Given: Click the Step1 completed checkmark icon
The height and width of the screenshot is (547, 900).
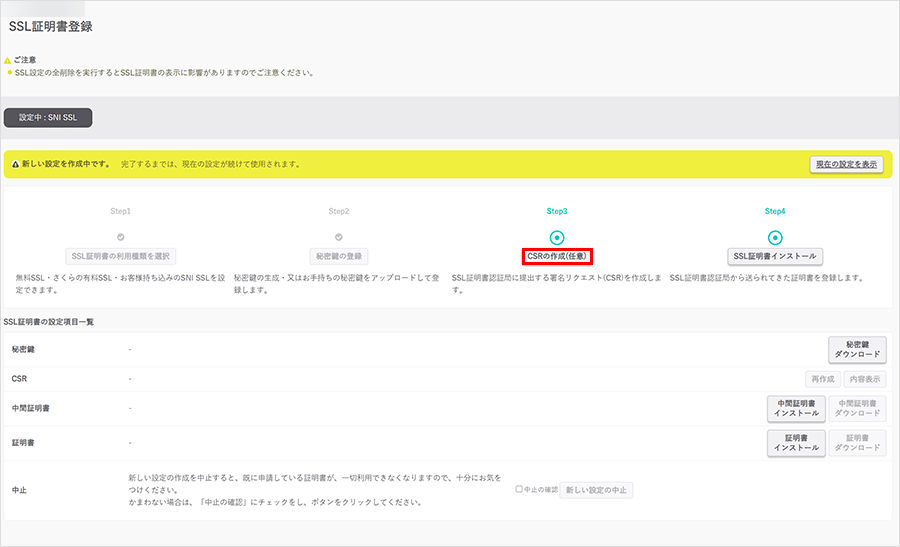Looking at the screenshot, I should click(121, 237).
